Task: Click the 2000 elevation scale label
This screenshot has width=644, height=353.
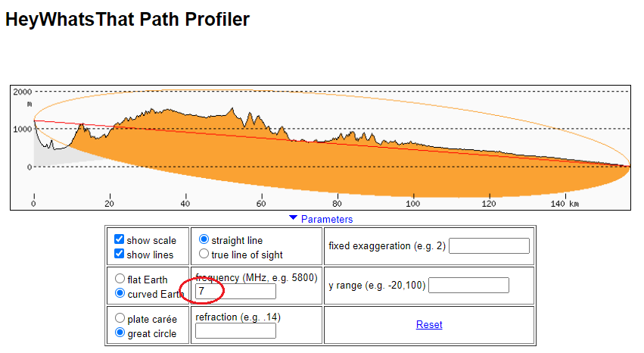Action: [22, 92]
